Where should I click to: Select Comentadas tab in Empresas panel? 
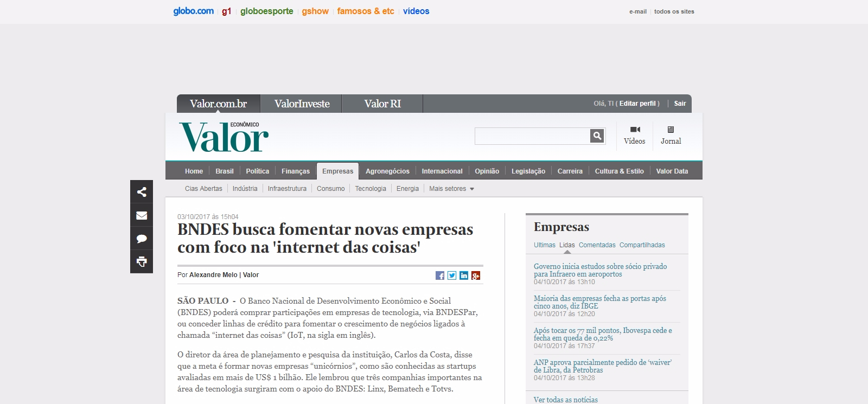[x=597, y=245]
